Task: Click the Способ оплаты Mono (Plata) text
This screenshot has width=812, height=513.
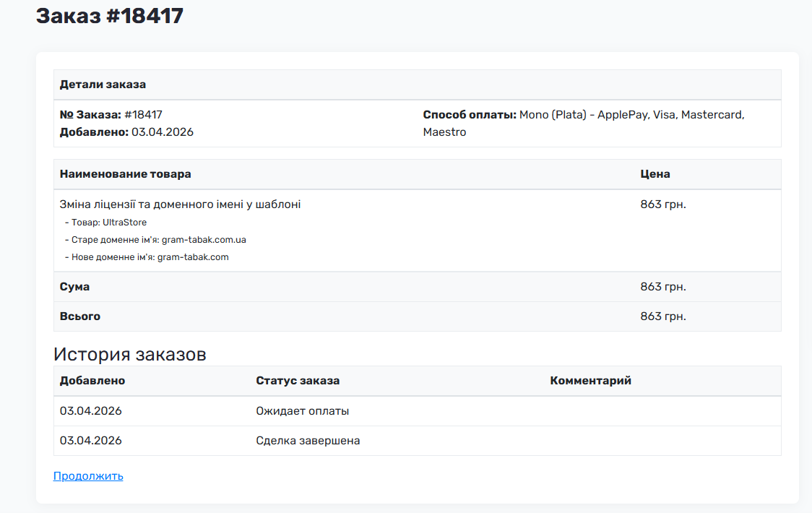Action: pyautogui.click(x=583, y=115)
